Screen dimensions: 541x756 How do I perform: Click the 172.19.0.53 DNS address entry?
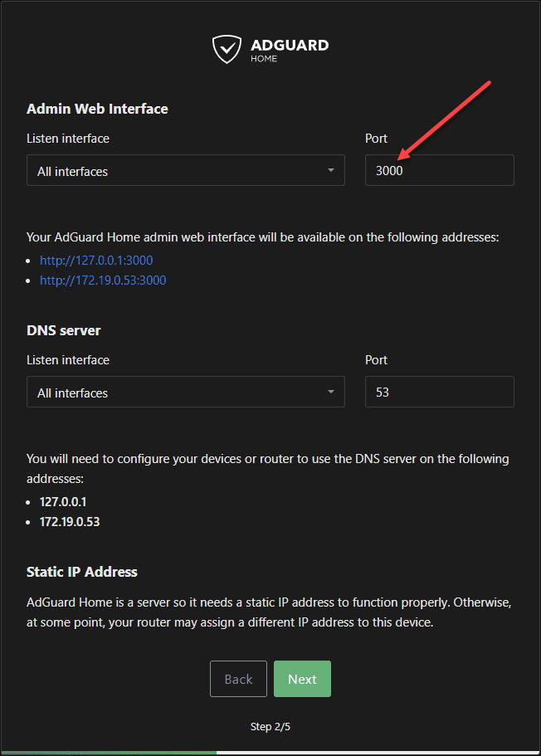tap(70, 522)
